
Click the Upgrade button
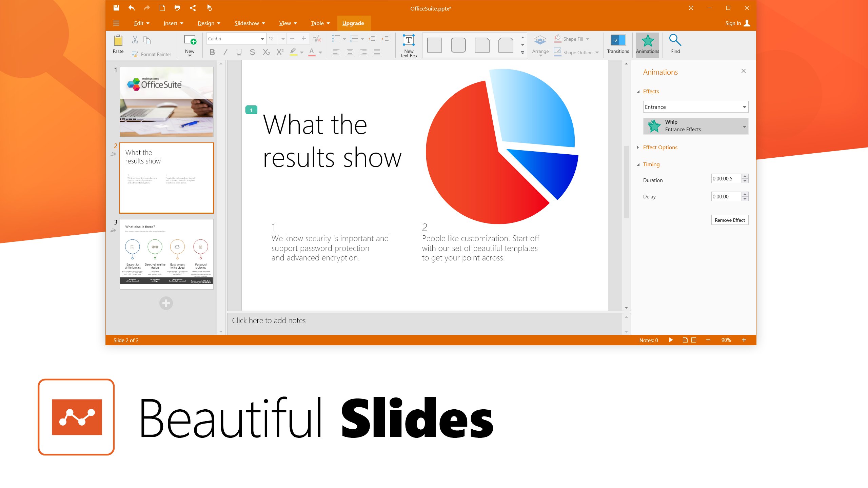tap(353, 23)
